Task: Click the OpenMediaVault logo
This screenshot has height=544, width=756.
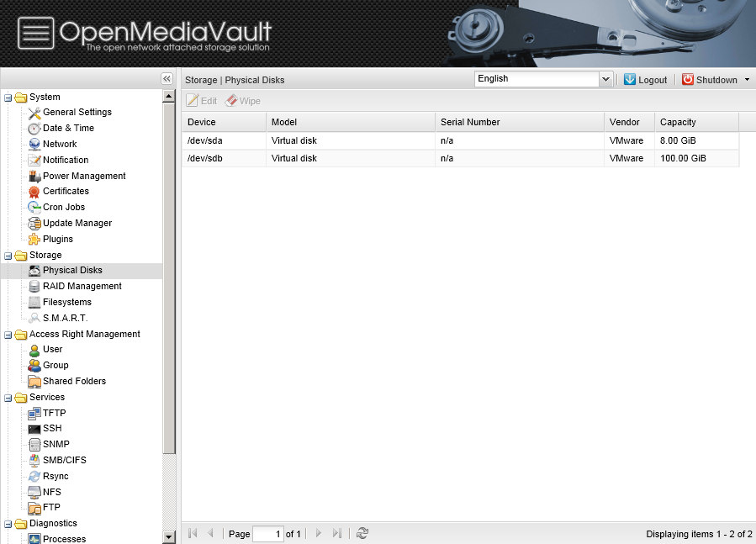Action: tap(145, 34)
